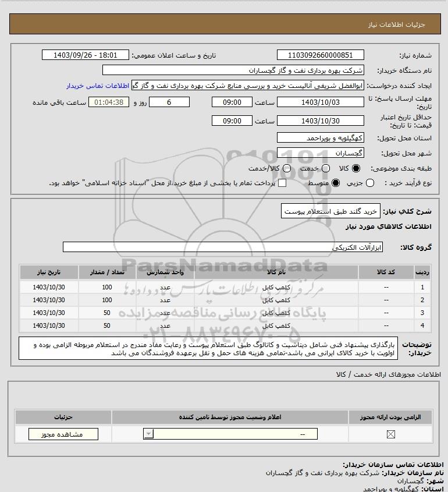The image size is (448, 492).
Task: Click کلمپ کابل in row 1
Action: point(276,287)
